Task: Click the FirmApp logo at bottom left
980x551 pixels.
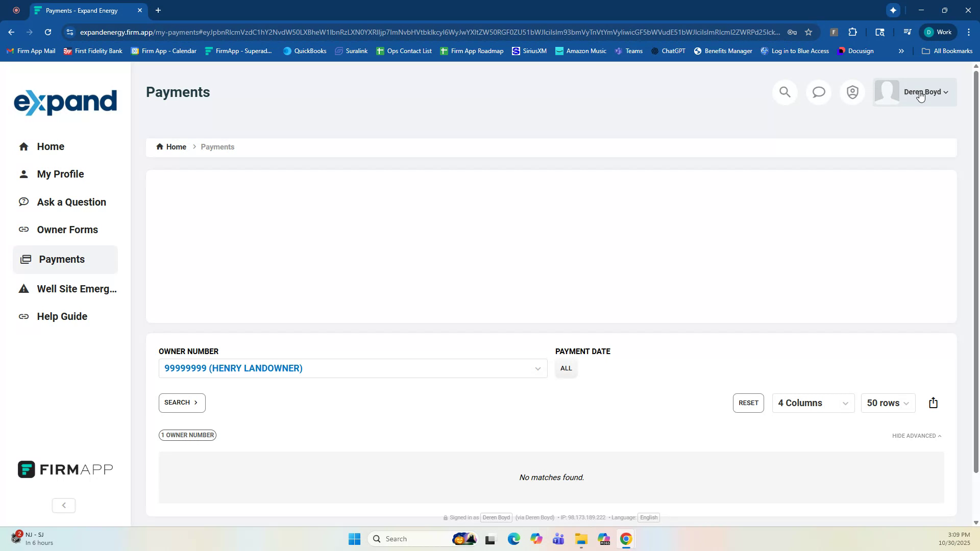Action: [x=64, y=469]
